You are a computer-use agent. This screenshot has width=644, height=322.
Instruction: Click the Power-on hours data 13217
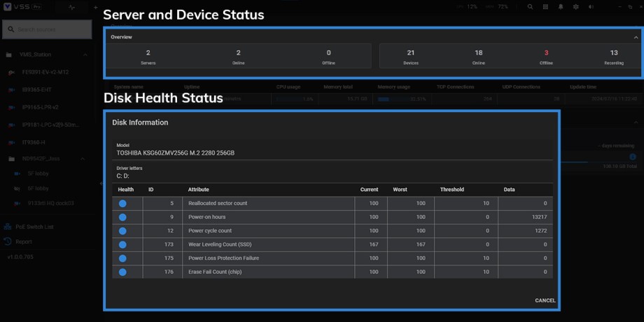[x=539, y=217]
